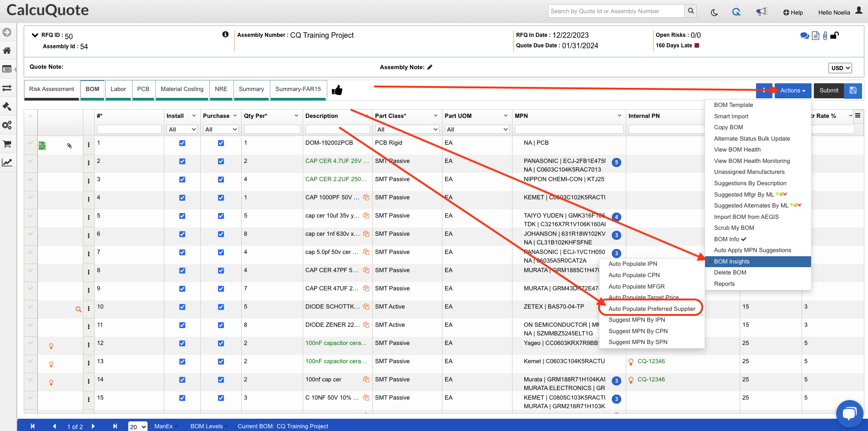Screen dimensions: 868x431
Task: Switch to the Material Costing tab
Action: coord(182,89)
